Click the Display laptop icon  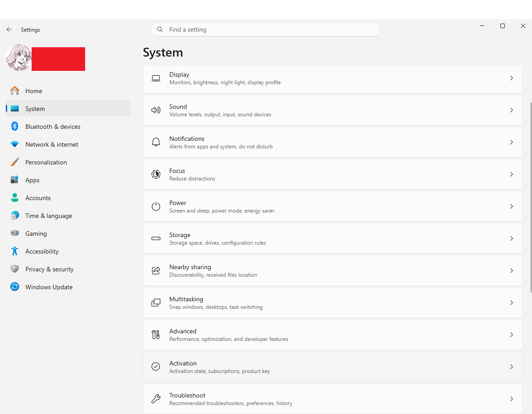156,78
